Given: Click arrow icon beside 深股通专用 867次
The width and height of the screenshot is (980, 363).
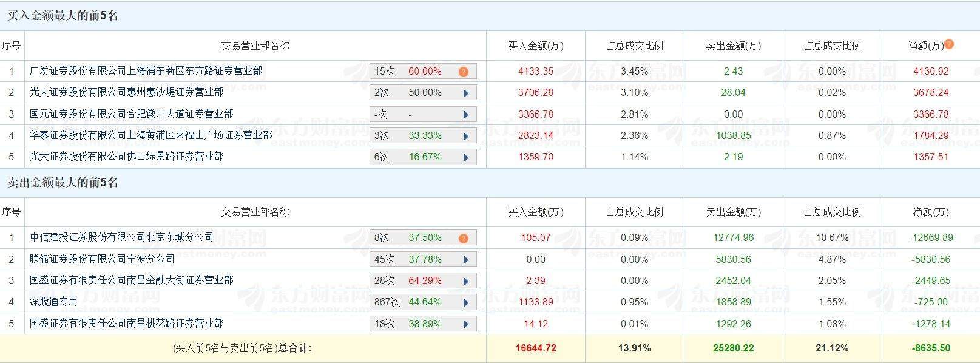Looking at the screenshot, I should pos(466,302).
